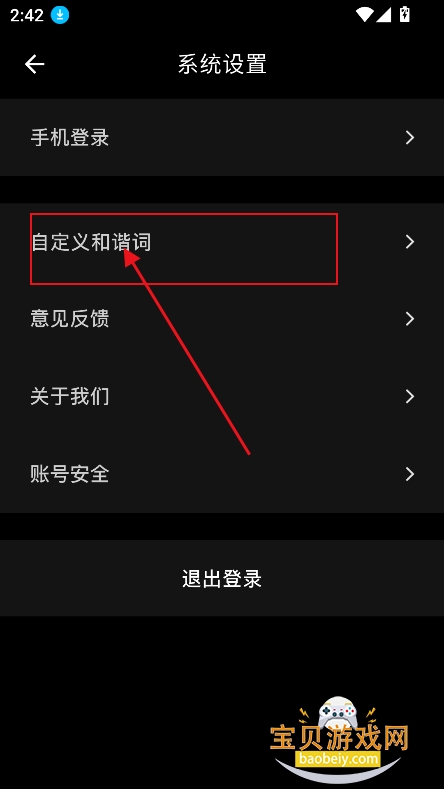Tap the cellular signal icon

click(x=384, y=15)
